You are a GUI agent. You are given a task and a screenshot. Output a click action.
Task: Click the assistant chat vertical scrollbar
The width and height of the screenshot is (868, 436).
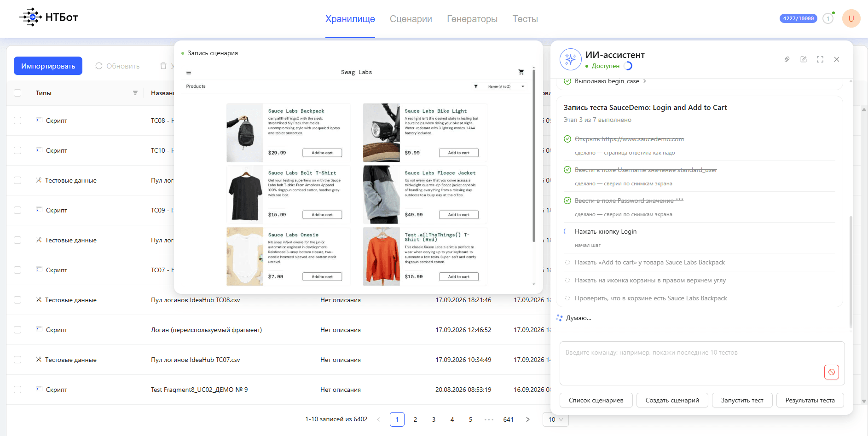pos(851,271)
